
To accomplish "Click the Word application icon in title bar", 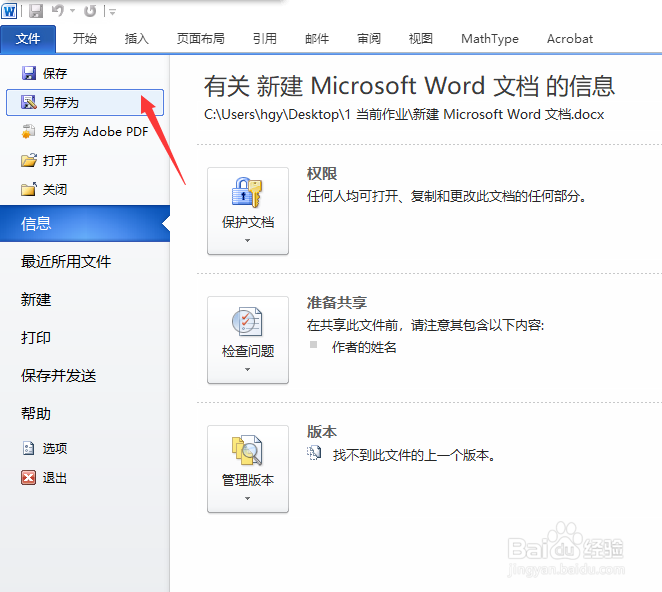I will coord(9,11).
